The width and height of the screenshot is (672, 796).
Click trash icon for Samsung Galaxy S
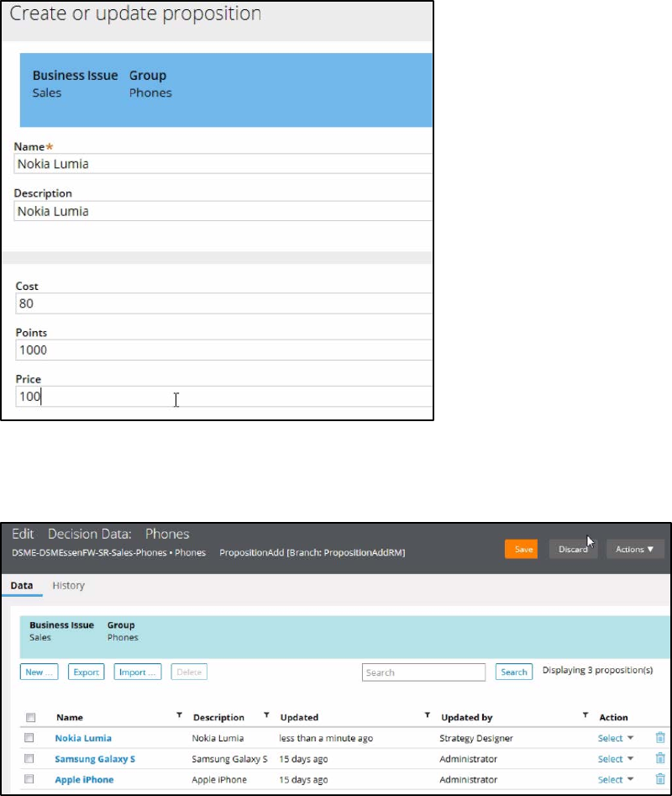[x=660, y=758]
